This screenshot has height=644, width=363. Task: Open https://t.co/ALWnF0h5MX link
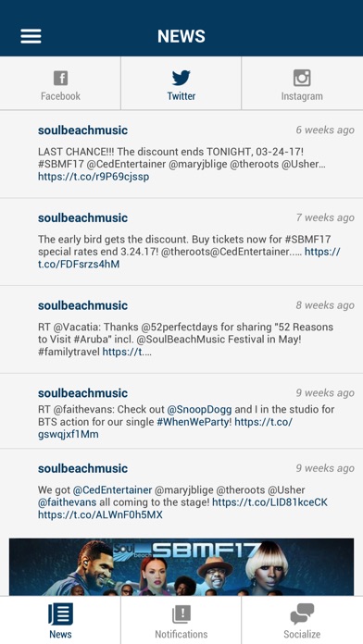click(x=100, y=514)
